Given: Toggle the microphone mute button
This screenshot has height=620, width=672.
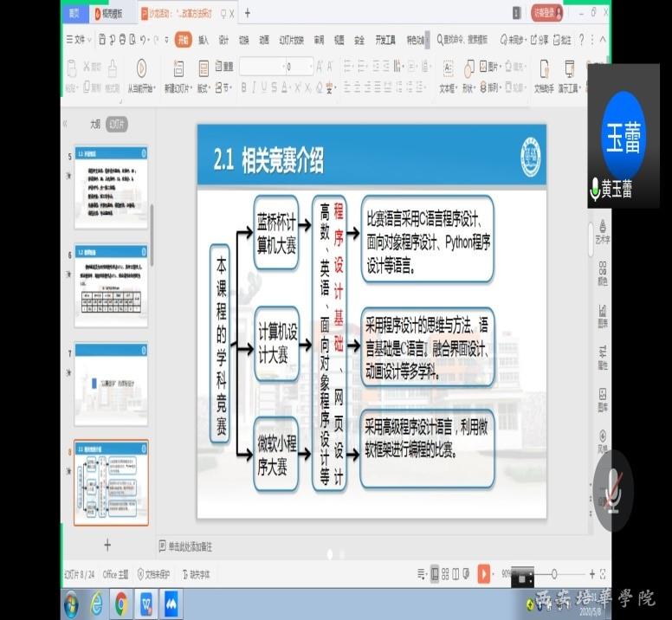Looking at the screenshot, I should tap(613, 489).
